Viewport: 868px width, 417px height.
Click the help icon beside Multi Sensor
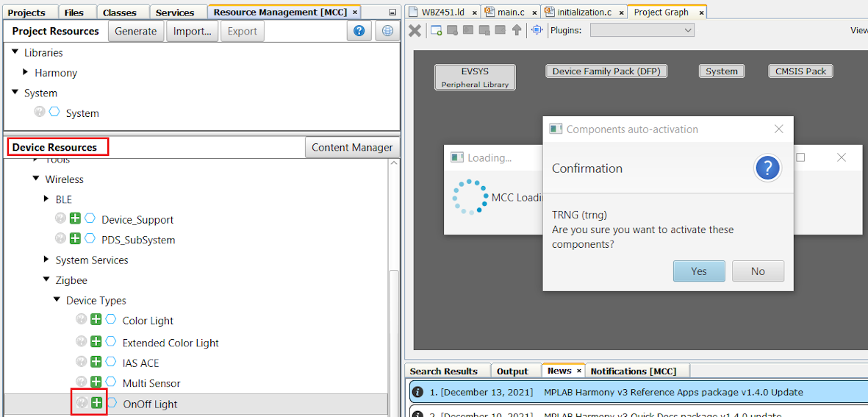[82, 382]
